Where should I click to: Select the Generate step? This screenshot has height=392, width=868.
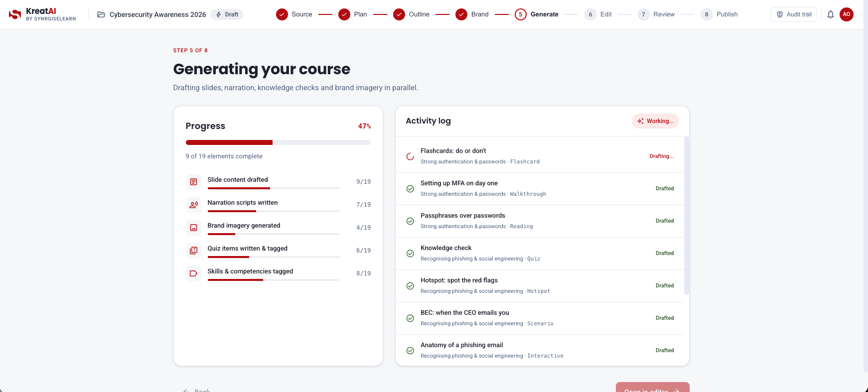click(537, 14)
